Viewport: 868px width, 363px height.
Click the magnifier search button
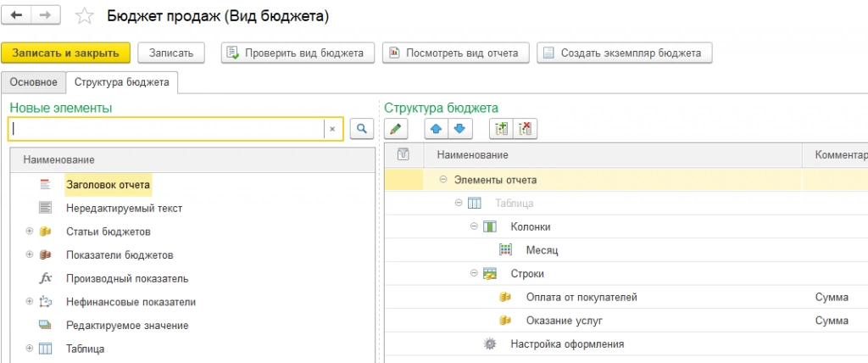tap(360, 129)
